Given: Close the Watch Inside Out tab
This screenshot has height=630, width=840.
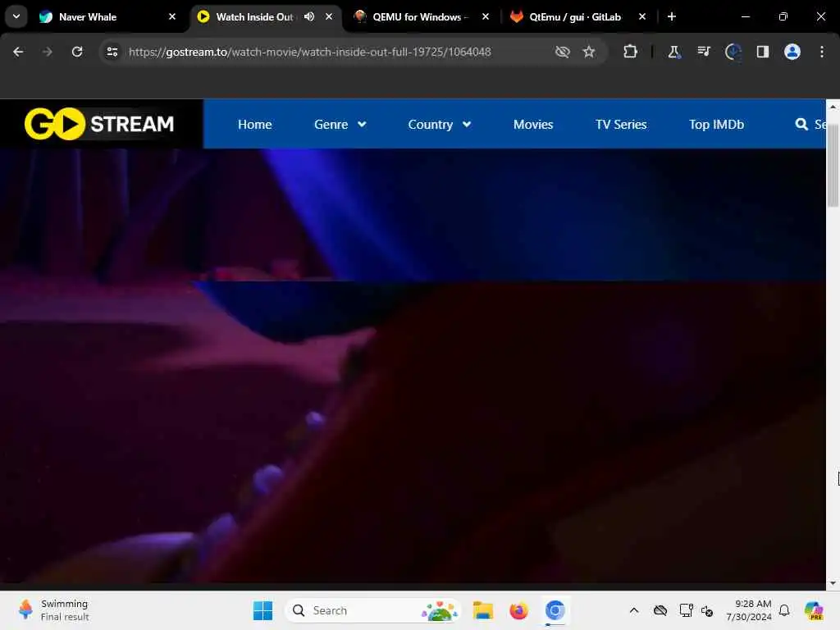Looking at the screenshot, I should click(329, 16).
